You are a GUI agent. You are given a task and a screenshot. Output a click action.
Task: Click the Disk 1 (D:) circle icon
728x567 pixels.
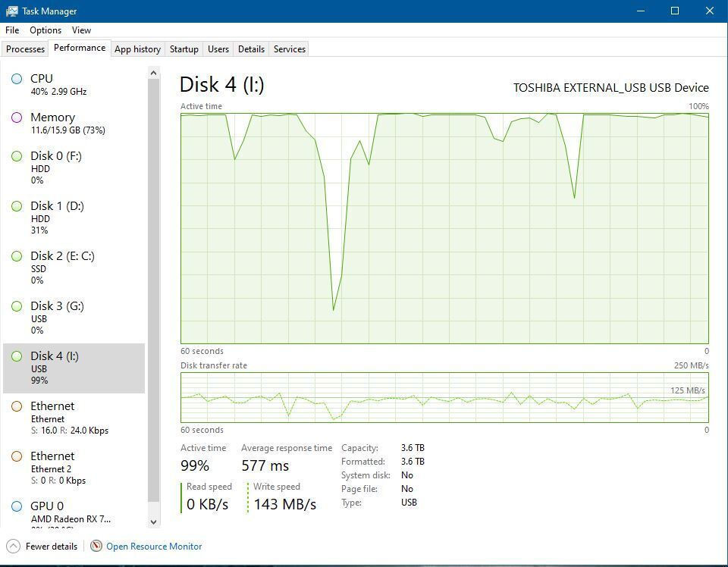(17, 206)
